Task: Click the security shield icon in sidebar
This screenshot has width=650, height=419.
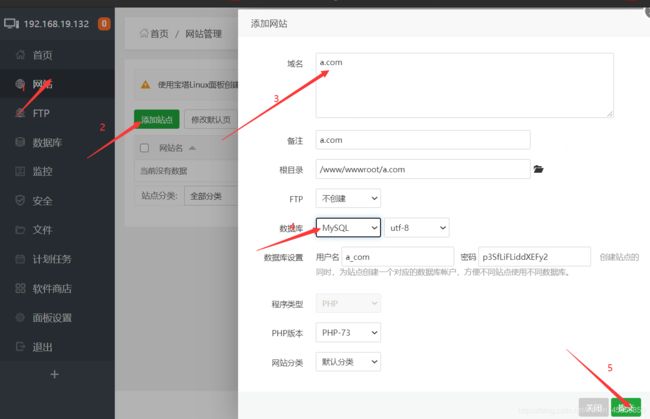Action: [20, 200]
